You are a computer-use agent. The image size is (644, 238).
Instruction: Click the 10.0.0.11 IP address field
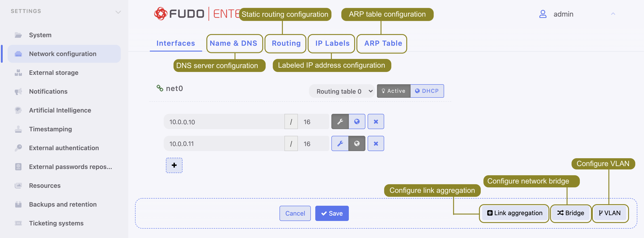point(224,144)
